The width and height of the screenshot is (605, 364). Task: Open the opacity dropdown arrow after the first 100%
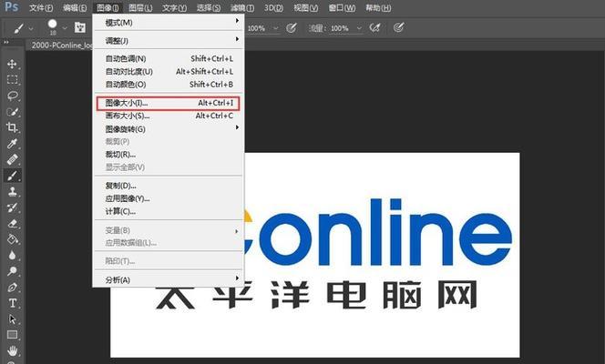275,28
